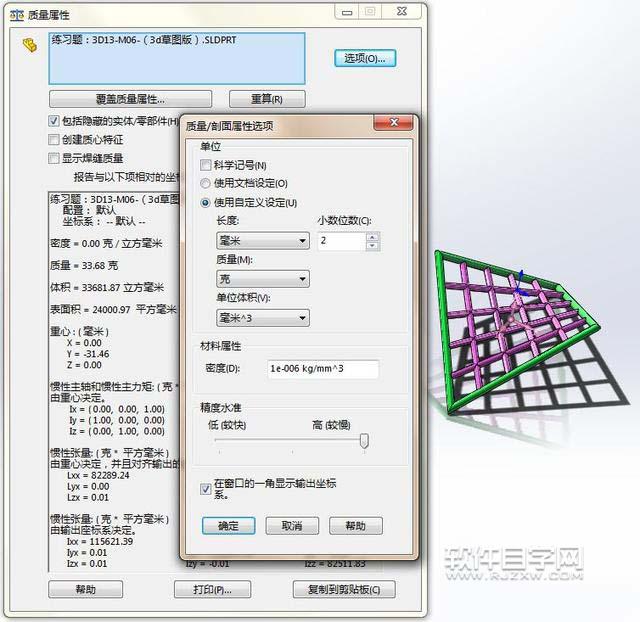640x622 pixels.
Task: Toggle 包括隐藏的实体/零部件 checkbox
Action: click(53, 121)
